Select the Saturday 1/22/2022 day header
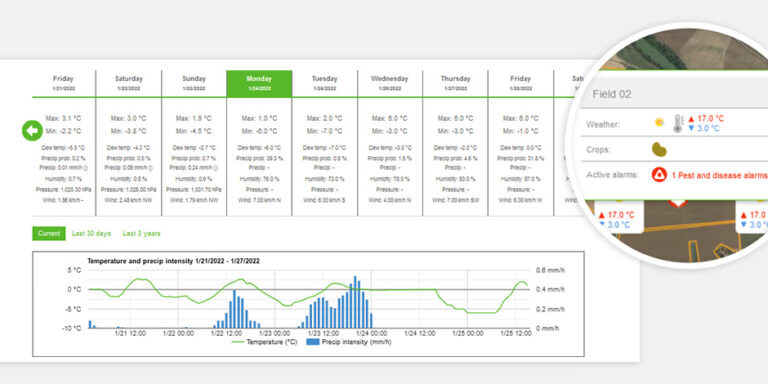 [129, 83]
